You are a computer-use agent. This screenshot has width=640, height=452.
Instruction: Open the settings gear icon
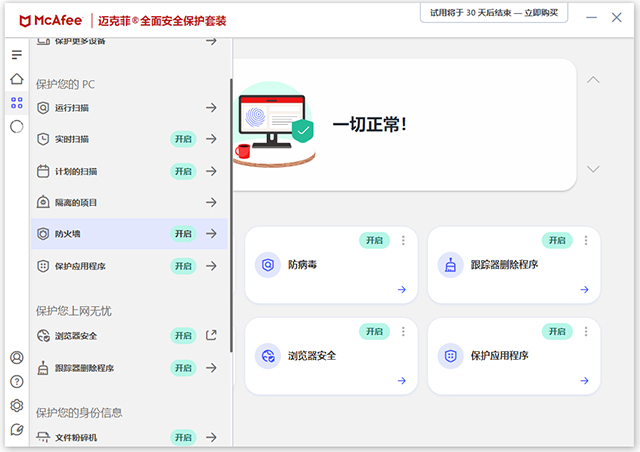(16, 405)
